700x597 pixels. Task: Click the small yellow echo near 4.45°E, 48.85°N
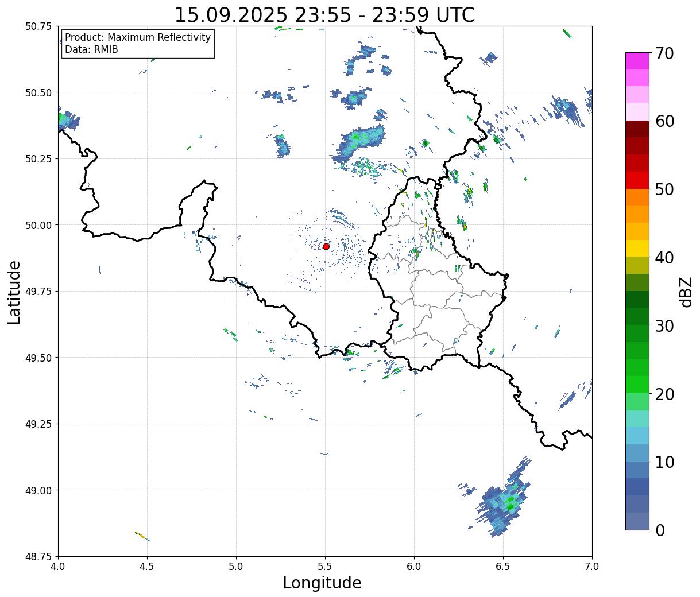pos(142,536)
